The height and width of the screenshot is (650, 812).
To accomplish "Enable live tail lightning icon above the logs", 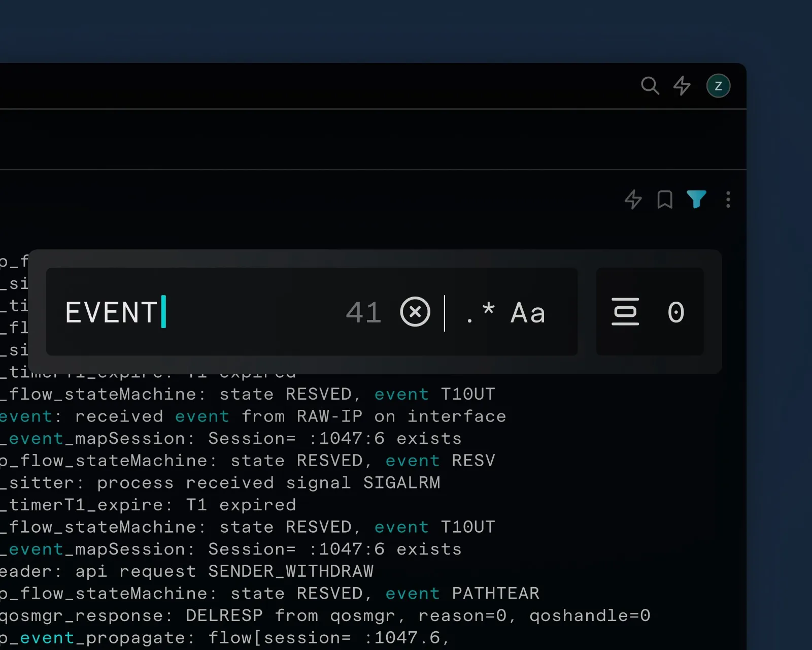I will 632,200.
